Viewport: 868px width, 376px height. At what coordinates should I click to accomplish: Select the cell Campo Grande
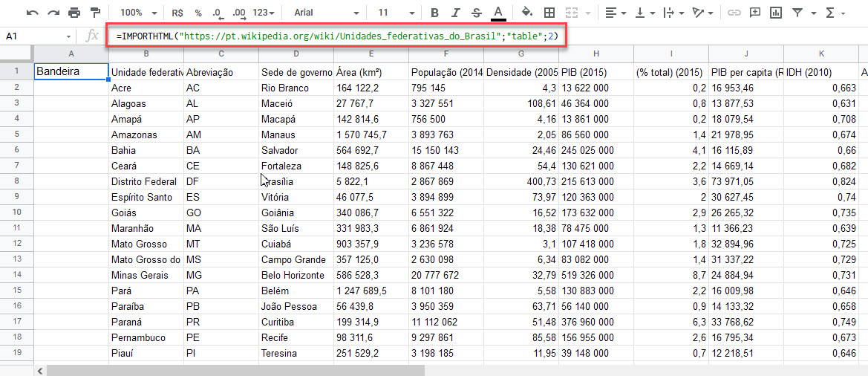coord(296,260)
